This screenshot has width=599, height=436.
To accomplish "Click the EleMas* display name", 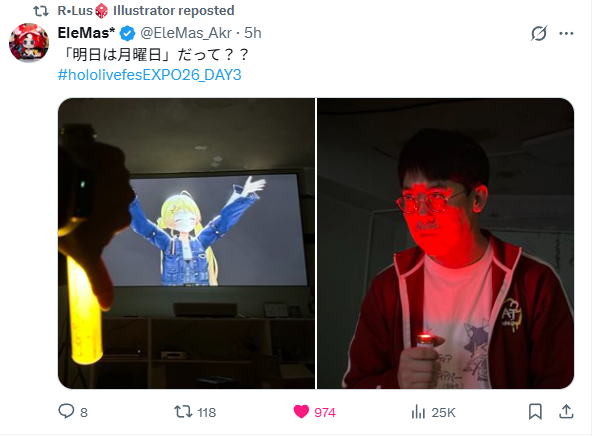I will pyautogui.click(x=86, y=33).
